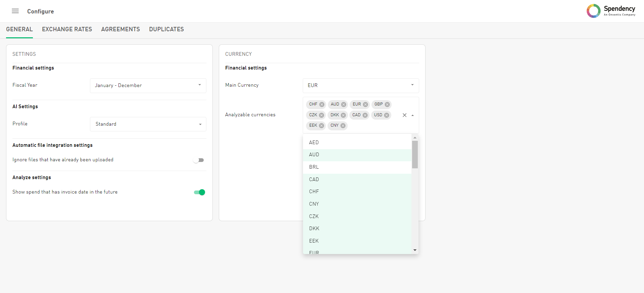Open the Fiscal Year dropdown
This screenshot has width=644, height=293.
(148, 85)
